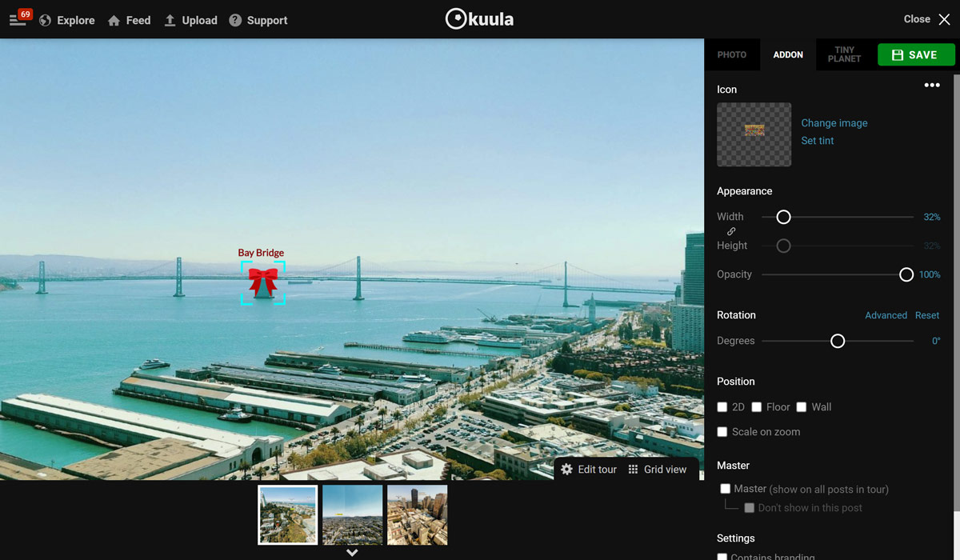Screen dimensions: 960x560
Task: Click the Opacity slider handle
Action: coord(906,274)
